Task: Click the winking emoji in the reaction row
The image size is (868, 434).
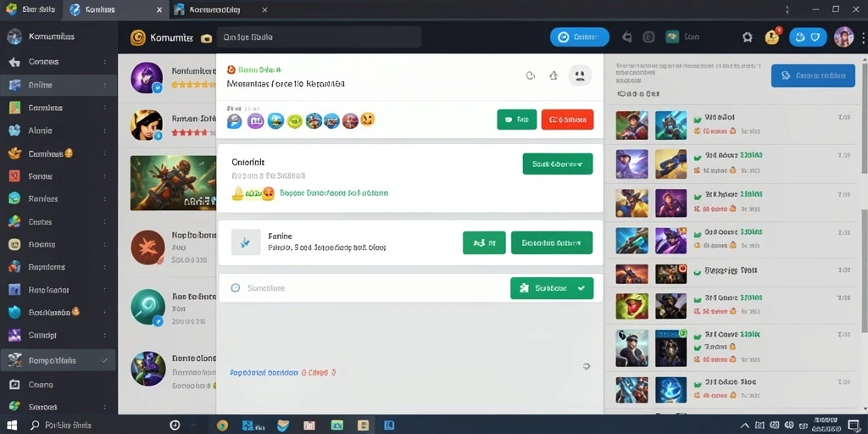Action: click(x=367, y=119)
